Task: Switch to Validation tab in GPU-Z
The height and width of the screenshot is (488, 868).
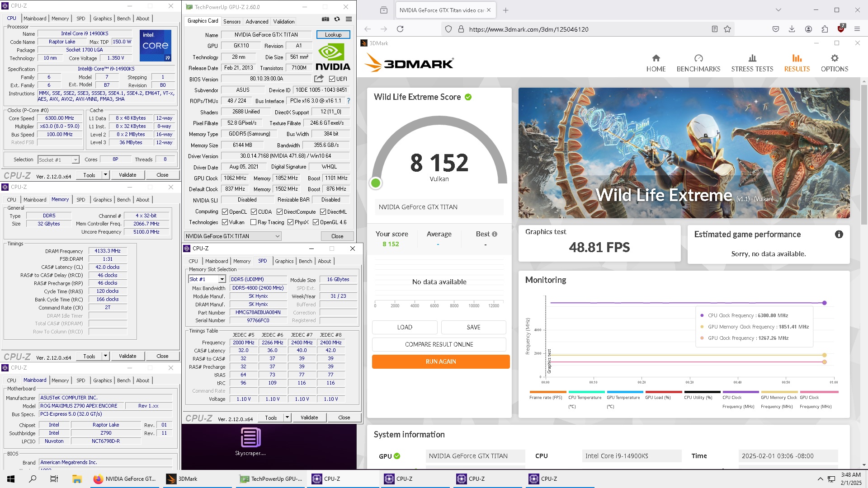Action: [x=284, y=21]
